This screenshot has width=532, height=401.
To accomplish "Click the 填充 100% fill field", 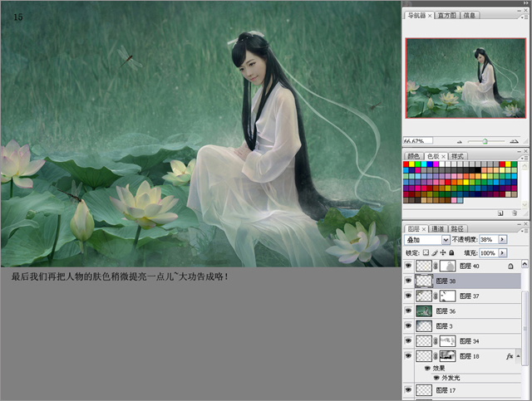I will tap(489, 253).
